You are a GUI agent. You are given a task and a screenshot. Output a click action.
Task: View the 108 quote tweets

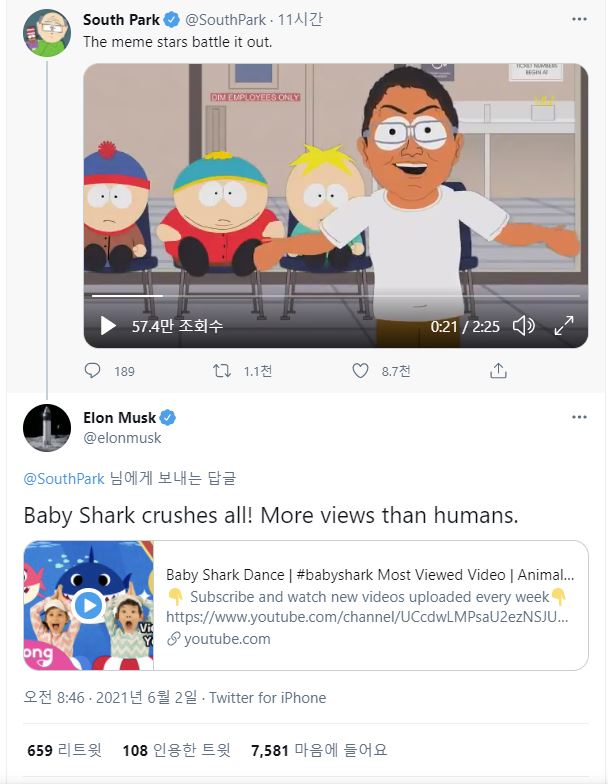[x=176, y=750]
